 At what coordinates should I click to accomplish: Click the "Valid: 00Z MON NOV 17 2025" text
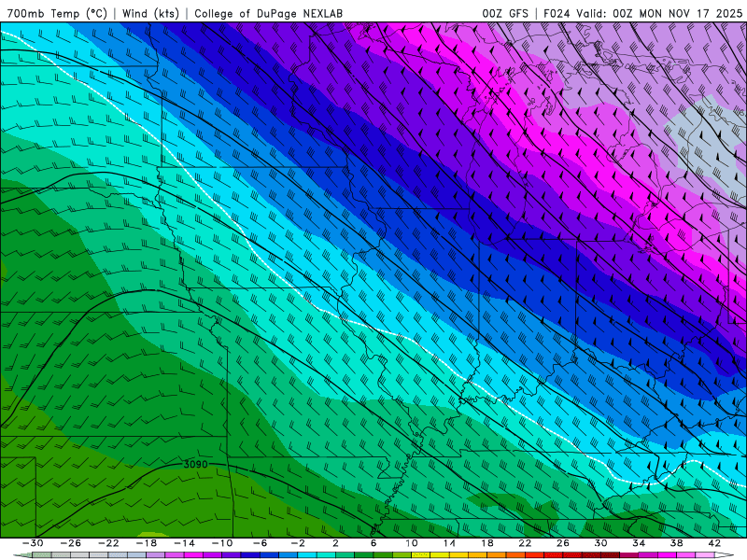[659, 14]
